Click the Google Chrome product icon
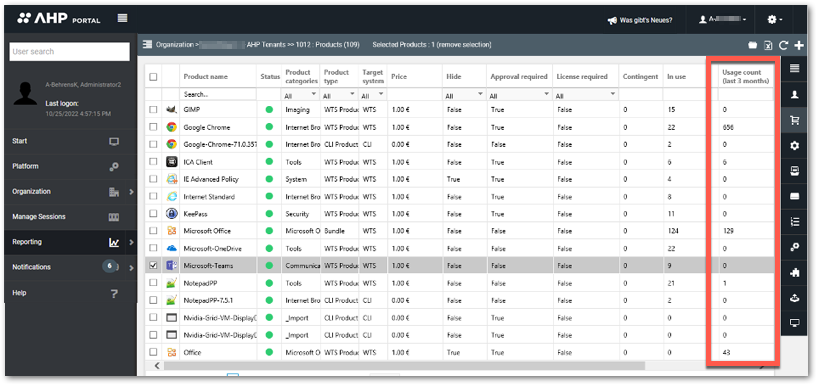 click(171, 127)
